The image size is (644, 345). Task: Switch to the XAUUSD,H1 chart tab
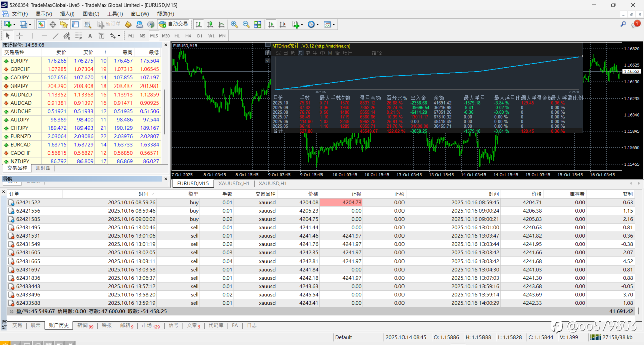tap(273, 184)
